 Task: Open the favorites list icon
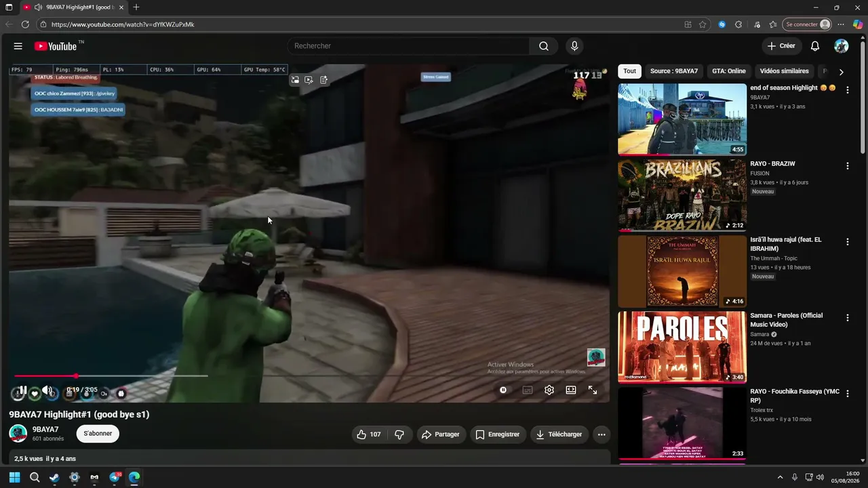coord(773,24)
